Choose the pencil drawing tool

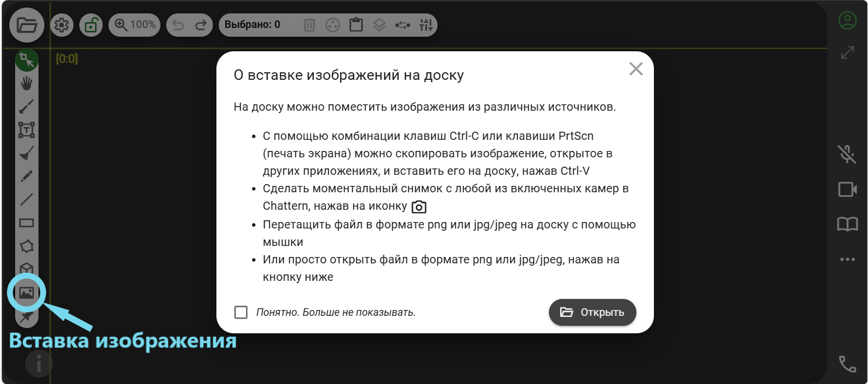pos(27,177)
